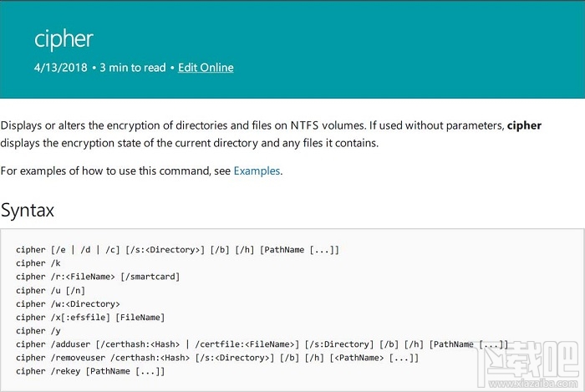Click the bold "cipher" word in description

pyautogui.click(x=524, y=125)
